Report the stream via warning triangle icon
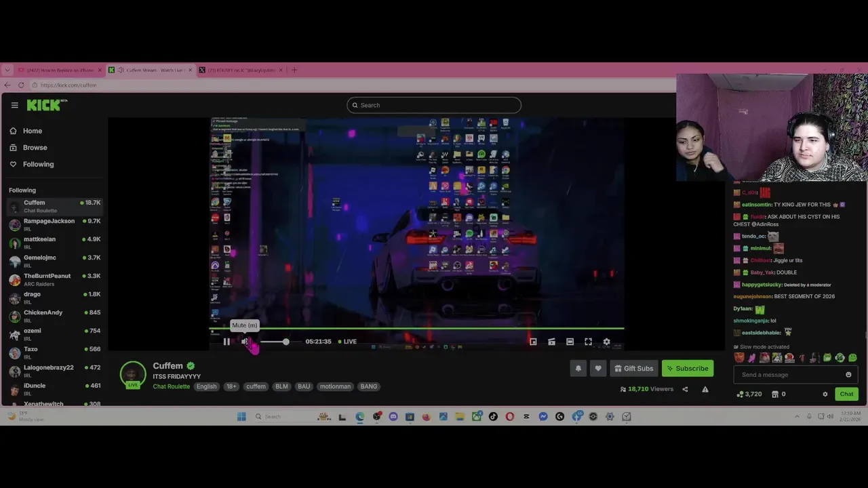This screenshot has height=488, width=868. [x=705, y=389]
